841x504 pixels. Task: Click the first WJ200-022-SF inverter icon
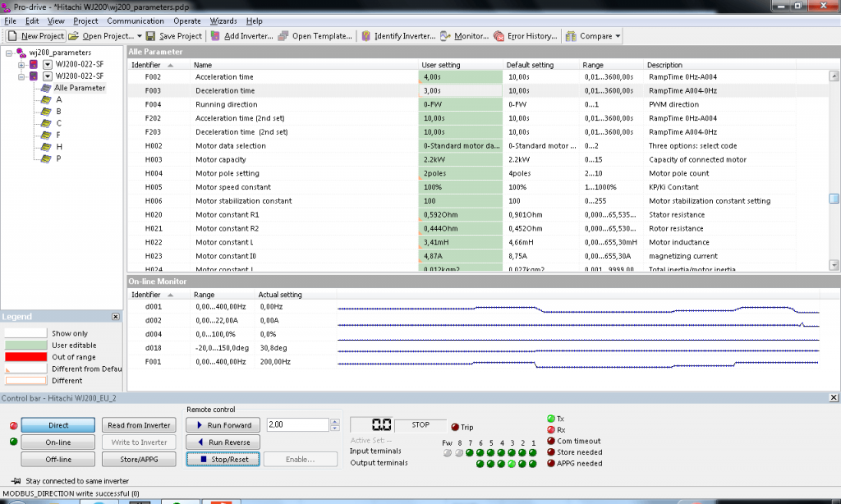tap(33, 64)
